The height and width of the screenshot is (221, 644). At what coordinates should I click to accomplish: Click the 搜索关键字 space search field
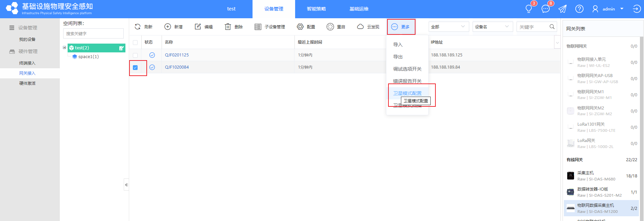(x=93, y=33)
